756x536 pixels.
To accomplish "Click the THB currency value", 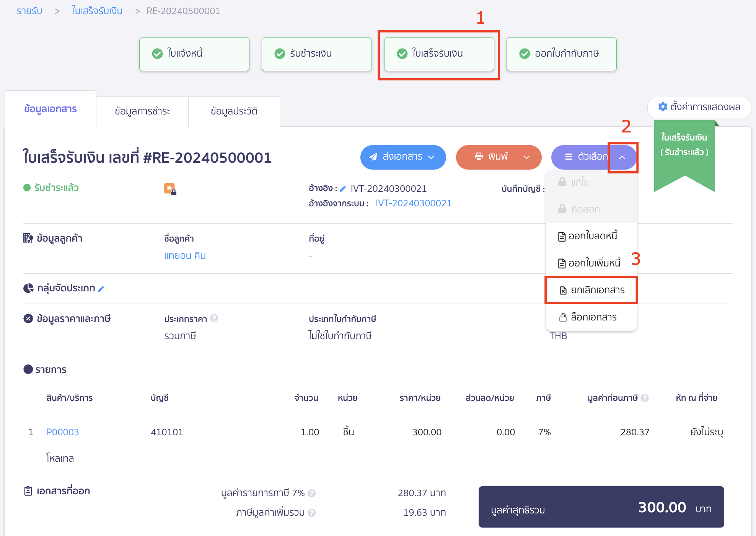I will pyautogui.click(x=558, y=336).
